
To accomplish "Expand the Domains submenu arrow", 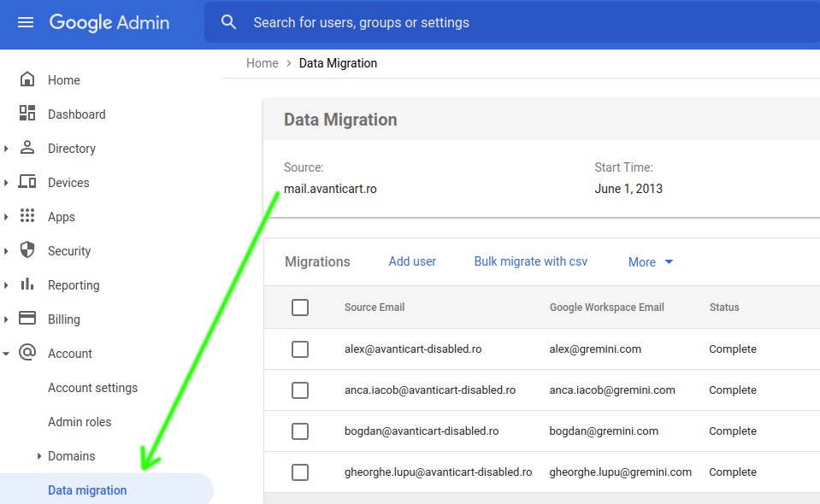I will 39,456.
